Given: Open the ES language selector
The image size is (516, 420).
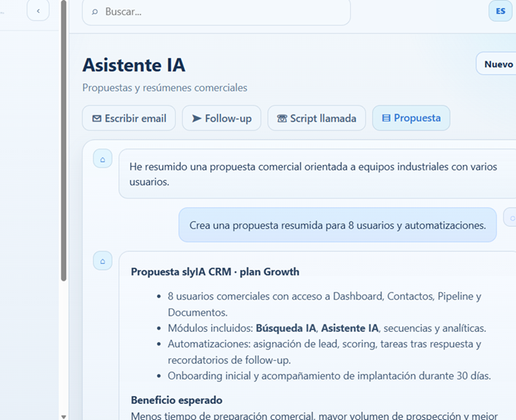Looking at the screenshot, I should click(500, 11).
